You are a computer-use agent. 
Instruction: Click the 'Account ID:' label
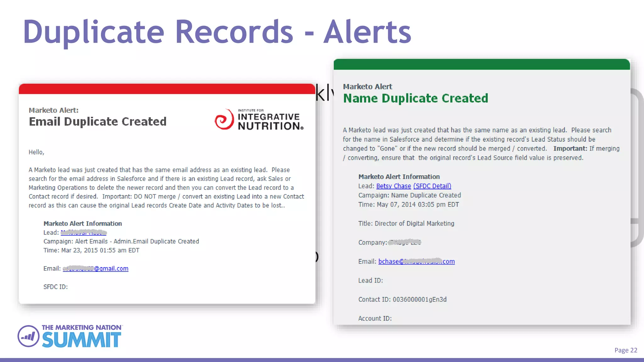coord(375,319)
